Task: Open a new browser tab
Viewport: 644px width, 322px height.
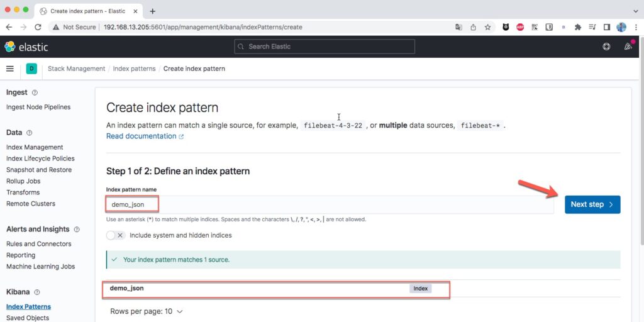Action: [153, 11]
